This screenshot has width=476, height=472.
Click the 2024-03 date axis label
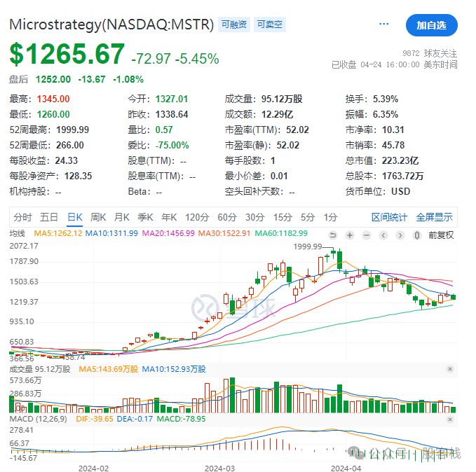click(219, 468)
